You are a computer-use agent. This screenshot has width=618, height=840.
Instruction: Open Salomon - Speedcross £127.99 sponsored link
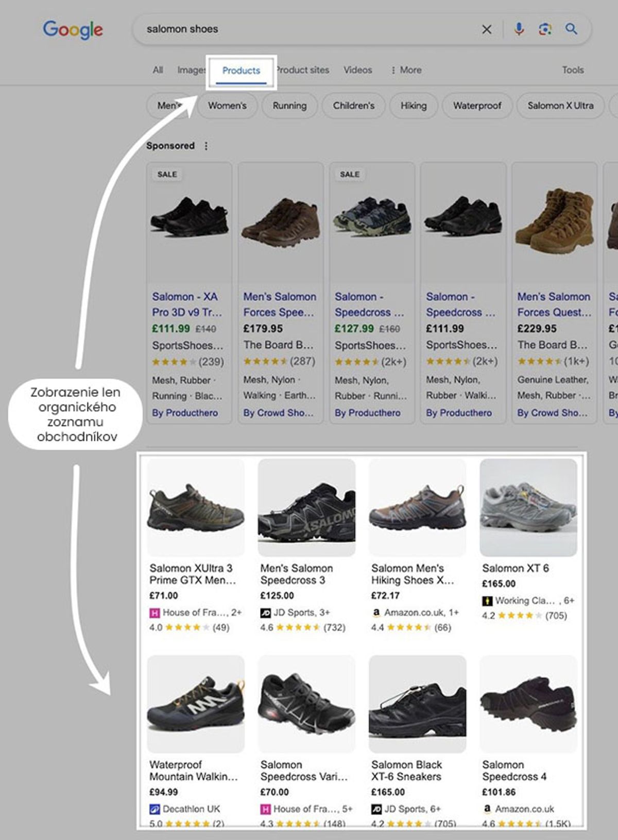tap(369, 304)
